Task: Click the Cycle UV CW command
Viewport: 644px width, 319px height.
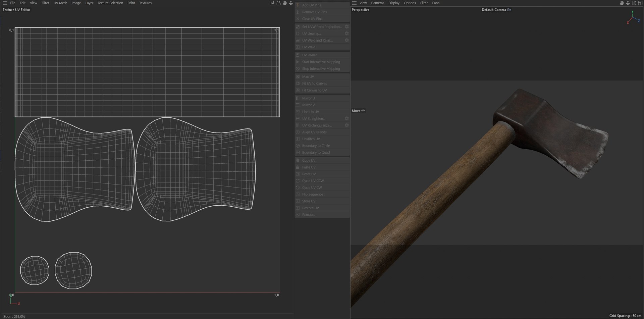Action: coord(322,188)
